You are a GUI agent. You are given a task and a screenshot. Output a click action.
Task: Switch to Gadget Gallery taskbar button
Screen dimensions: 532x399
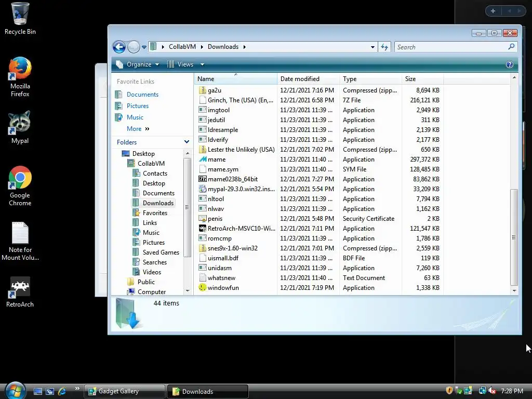(124, 391)
